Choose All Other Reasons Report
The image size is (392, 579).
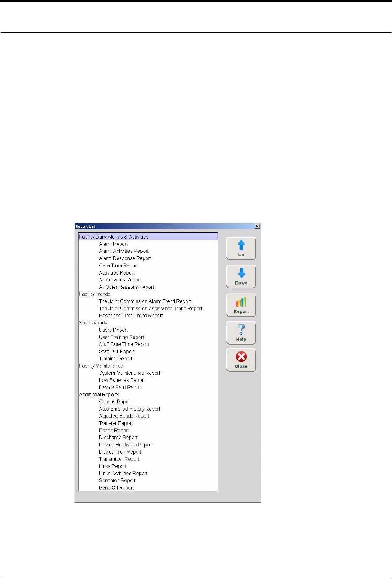(126, 287)
